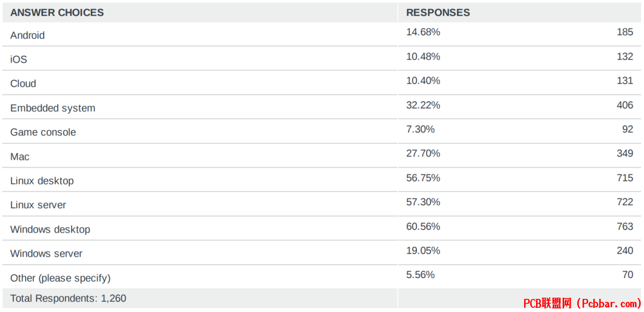Image resolution: width=644 pixels, height=312 pixels.
Task: Click the 722 Linux server count
Action: click(x=625, y=202)
